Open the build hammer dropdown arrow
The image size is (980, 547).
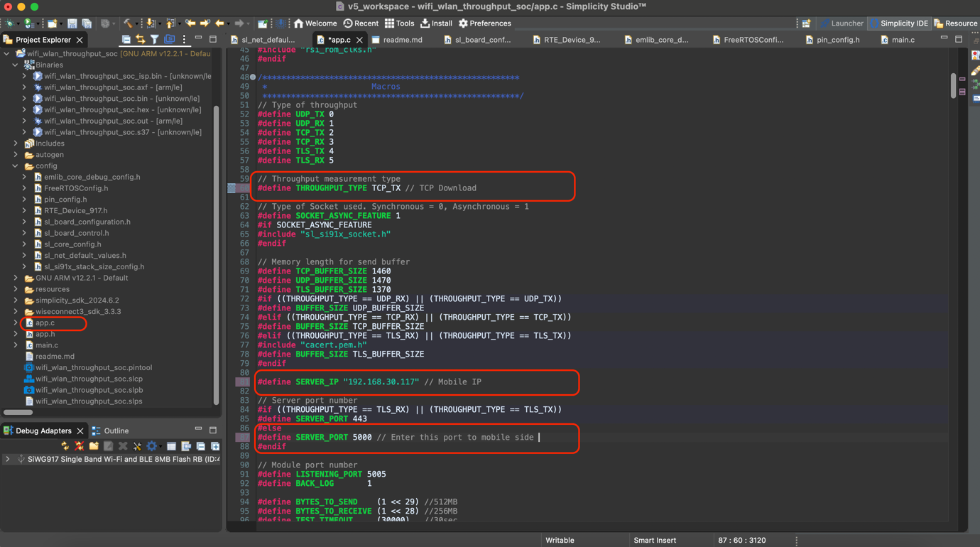136,23
